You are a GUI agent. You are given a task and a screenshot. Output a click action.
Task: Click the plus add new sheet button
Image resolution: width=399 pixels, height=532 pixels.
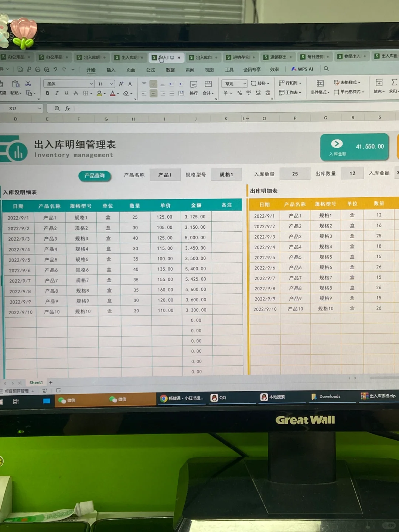pos(51,383)
